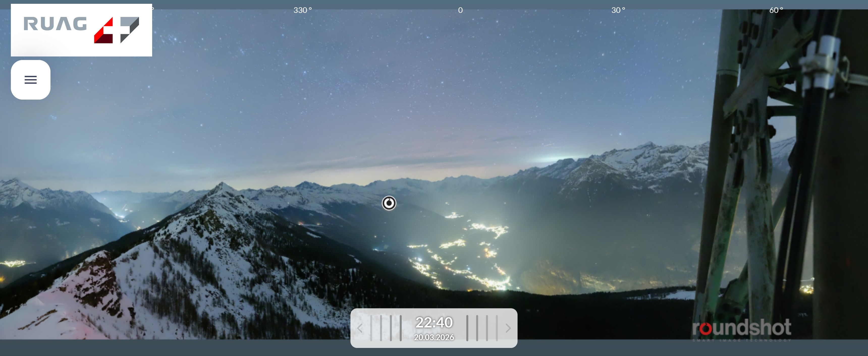Screen dimensions: 868x356
Task: Open time picker showing 22:40
Action: point(434,322)
